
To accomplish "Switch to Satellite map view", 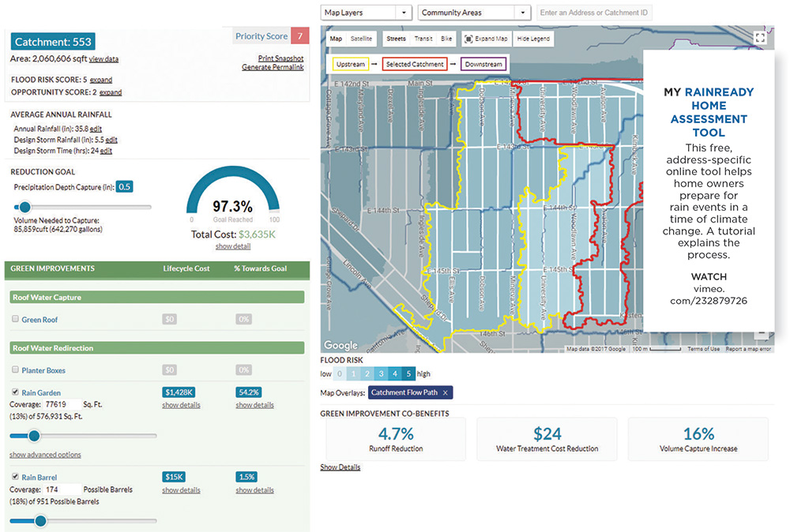I will click(x=361, y=38).
